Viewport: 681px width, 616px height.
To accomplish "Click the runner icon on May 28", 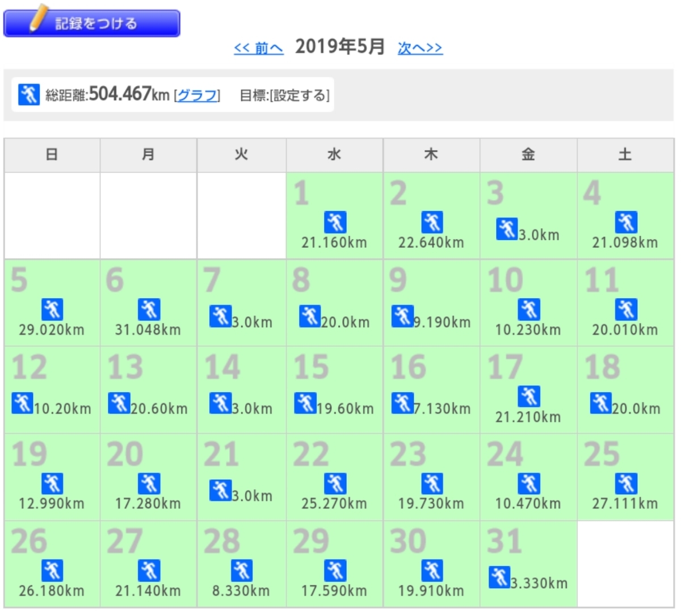I will pos(241,571).
